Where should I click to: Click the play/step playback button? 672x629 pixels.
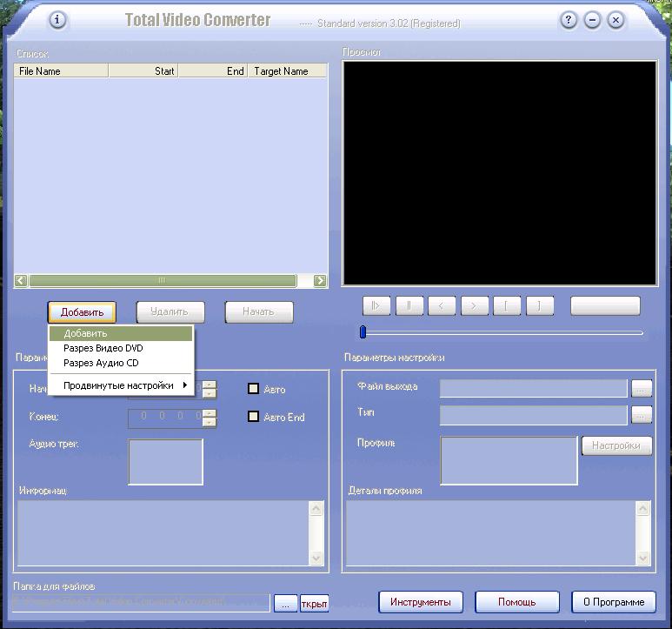[376, 305]
